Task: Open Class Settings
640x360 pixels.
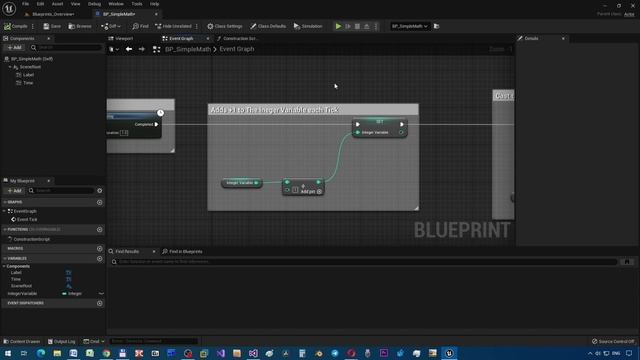Action: tap(224, 26)
